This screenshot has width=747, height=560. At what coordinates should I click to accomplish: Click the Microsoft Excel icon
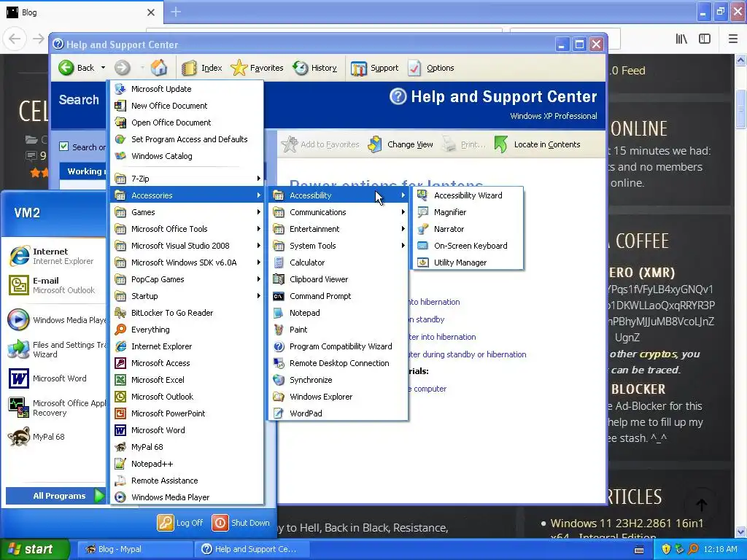[120, 380]
